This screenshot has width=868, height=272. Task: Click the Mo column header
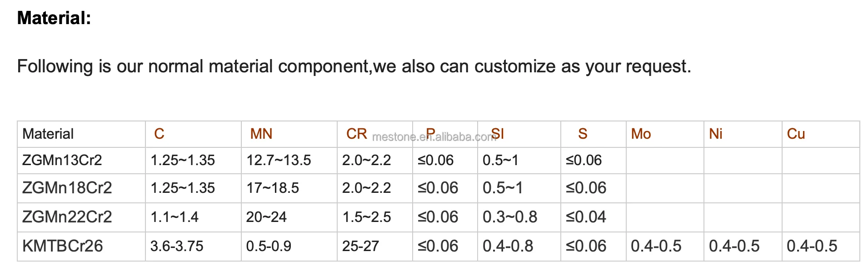point(641,134)
